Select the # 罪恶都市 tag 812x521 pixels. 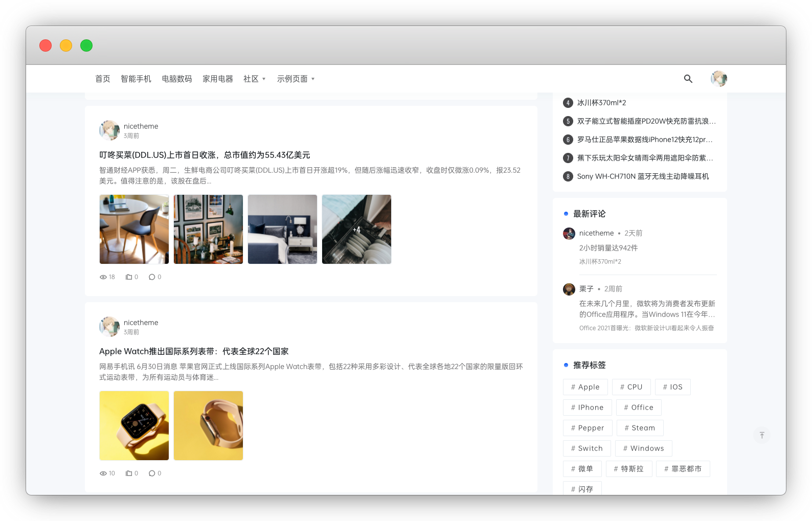pos(683,469)
